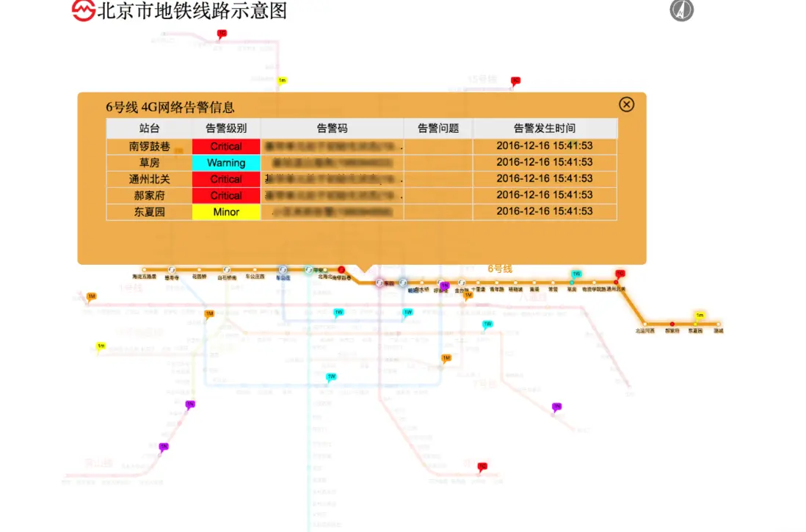Click the popup title 6号线 4G网络告警信息
806x532 pixels.
[170, 107]
